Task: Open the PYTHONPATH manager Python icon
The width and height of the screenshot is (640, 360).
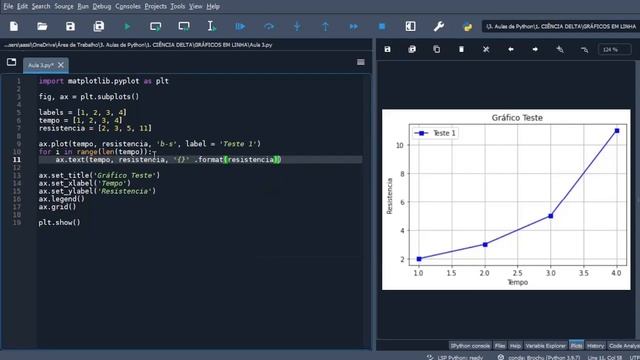Action: (467, 27)
